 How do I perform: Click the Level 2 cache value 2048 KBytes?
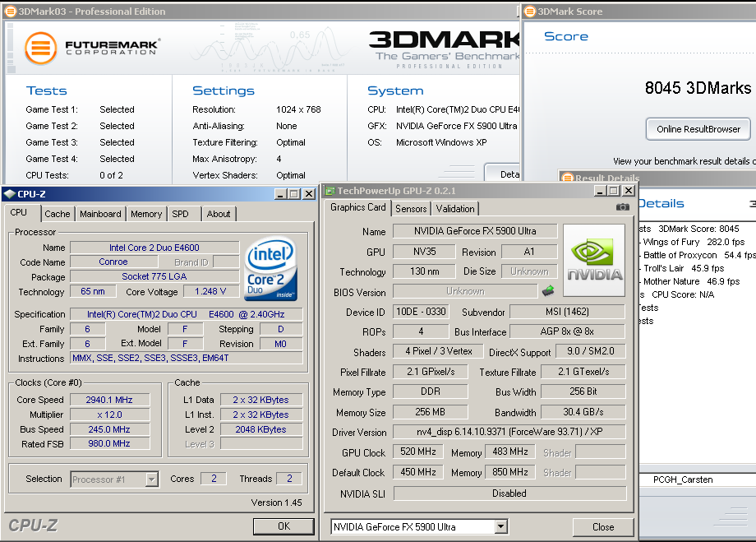point(260,429)
